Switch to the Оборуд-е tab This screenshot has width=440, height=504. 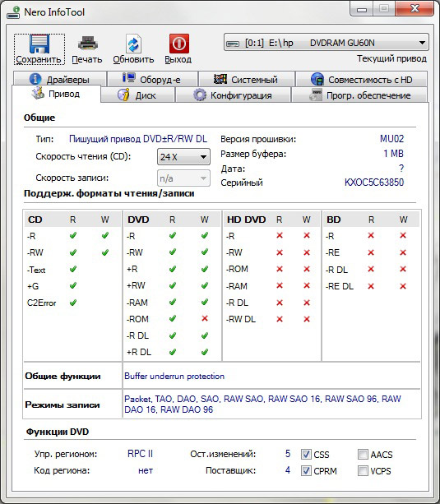tap(152, 79)
